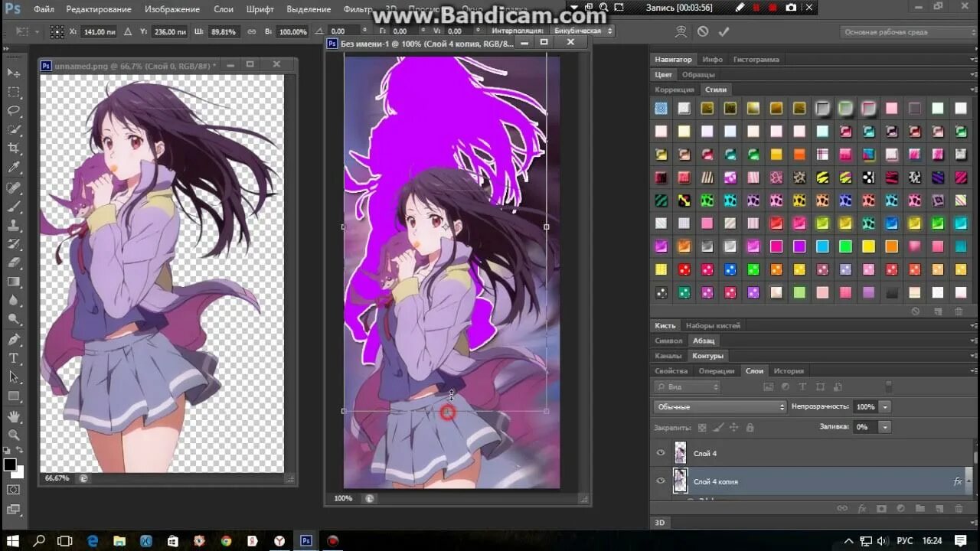
Task: Click the width Ш field 89,81%
Action: click(x=224, y=32)
